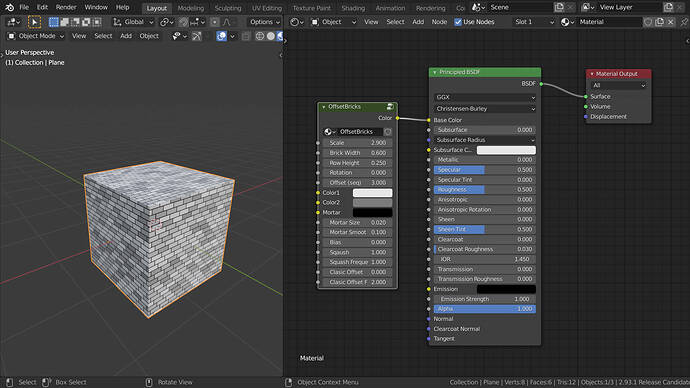Toggle viewport overlays button
Screen dimensions: 690x388
point(222,36)
